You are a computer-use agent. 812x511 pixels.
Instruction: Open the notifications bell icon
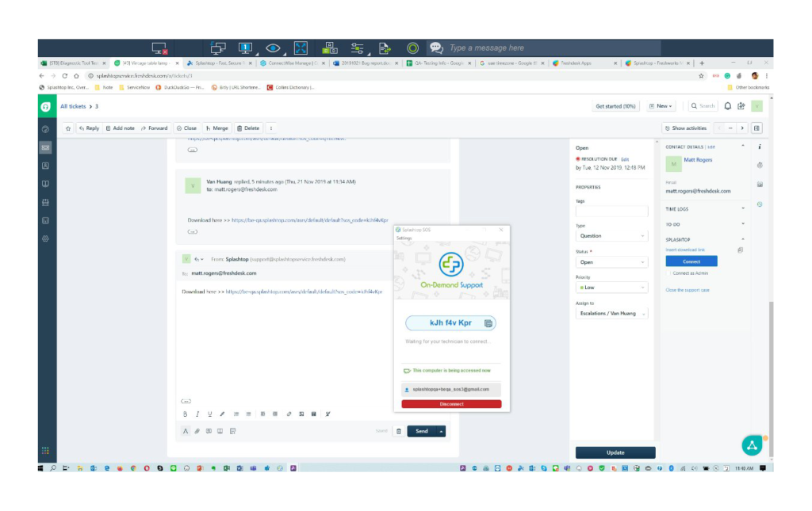[728, 106]
